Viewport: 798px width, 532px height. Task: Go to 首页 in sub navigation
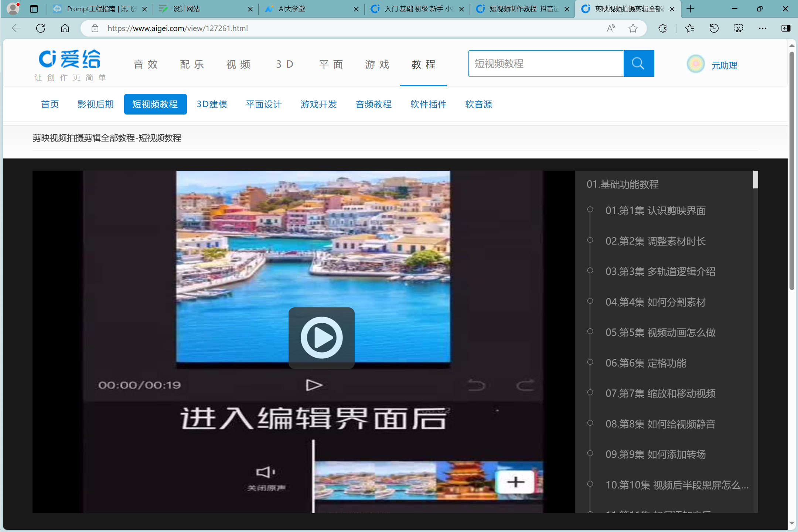[50, 104]
